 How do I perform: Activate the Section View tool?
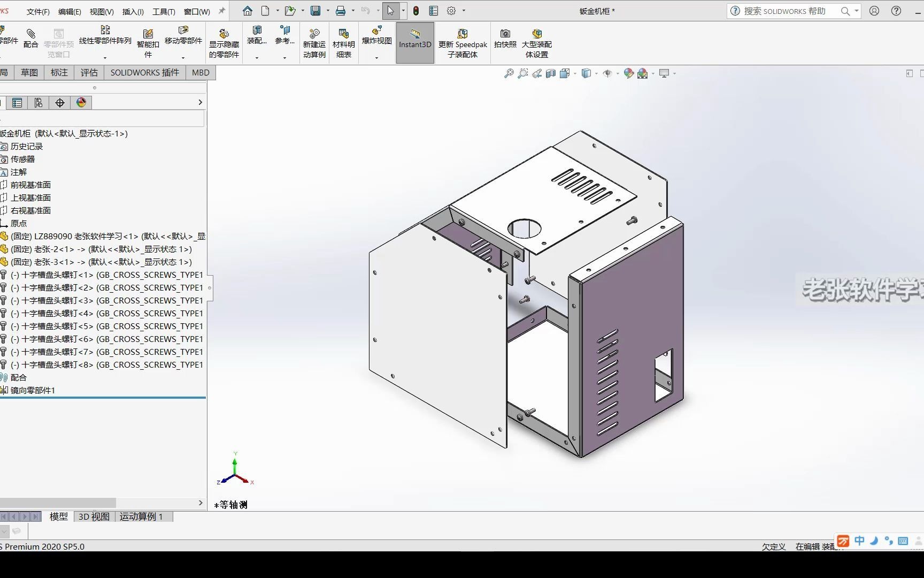pos(551,73)
